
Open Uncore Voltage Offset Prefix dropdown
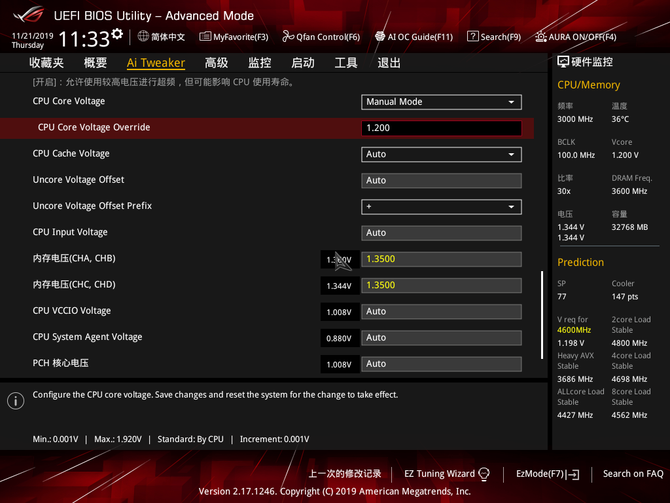[x=441, y=207]
